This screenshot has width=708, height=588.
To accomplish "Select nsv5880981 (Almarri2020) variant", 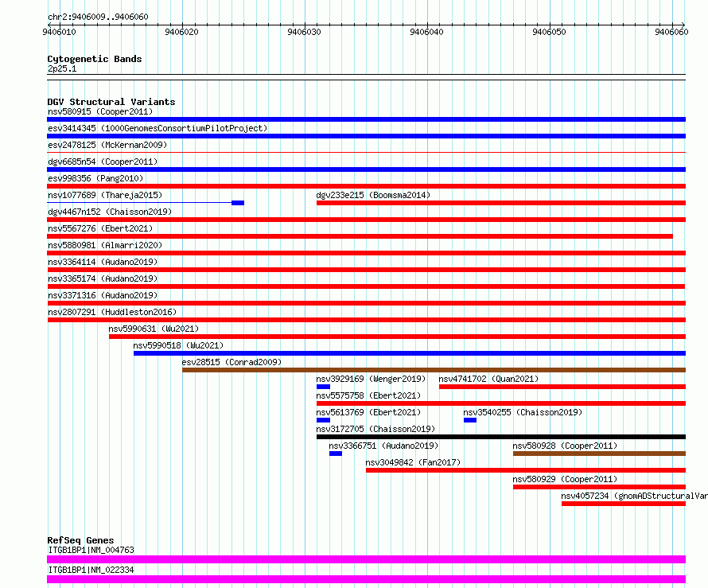I will coord(105,245).
